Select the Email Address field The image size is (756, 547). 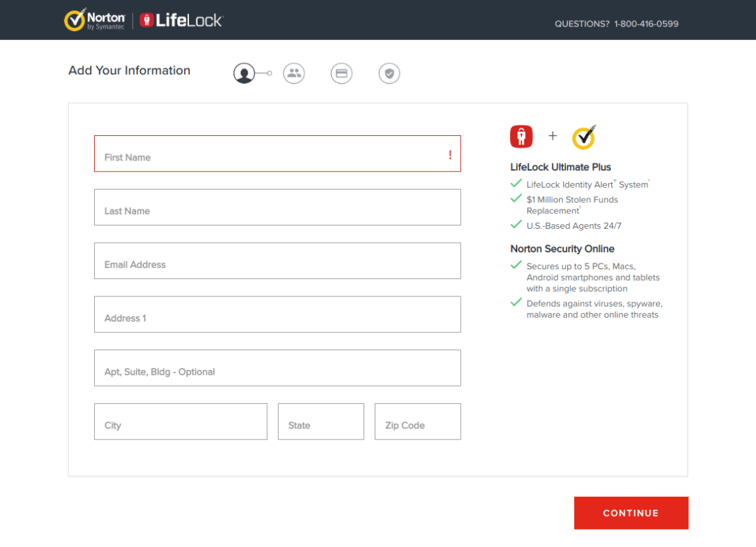click(x=277, y=261)
